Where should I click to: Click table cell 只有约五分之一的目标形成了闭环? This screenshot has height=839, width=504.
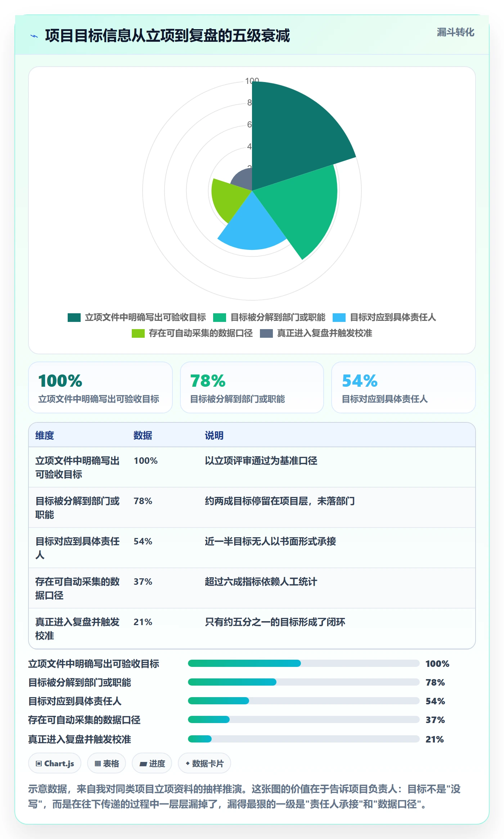(275, 622)
